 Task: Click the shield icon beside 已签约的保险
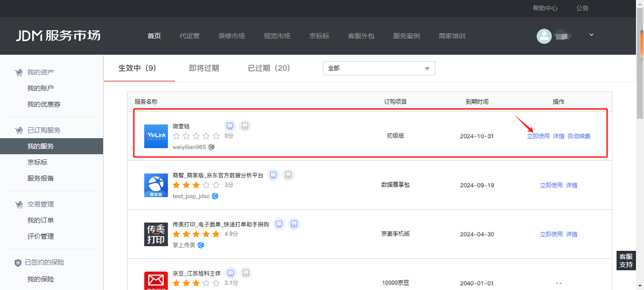(18, 262)
